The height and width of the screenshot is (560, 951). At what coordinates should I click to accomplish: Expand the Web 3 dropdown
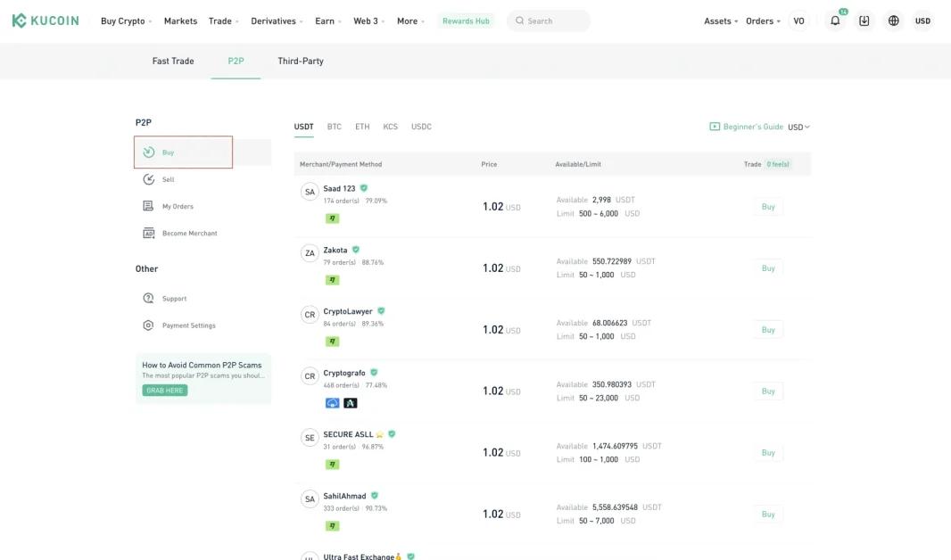pyautogui.click(x=368, y=21)
